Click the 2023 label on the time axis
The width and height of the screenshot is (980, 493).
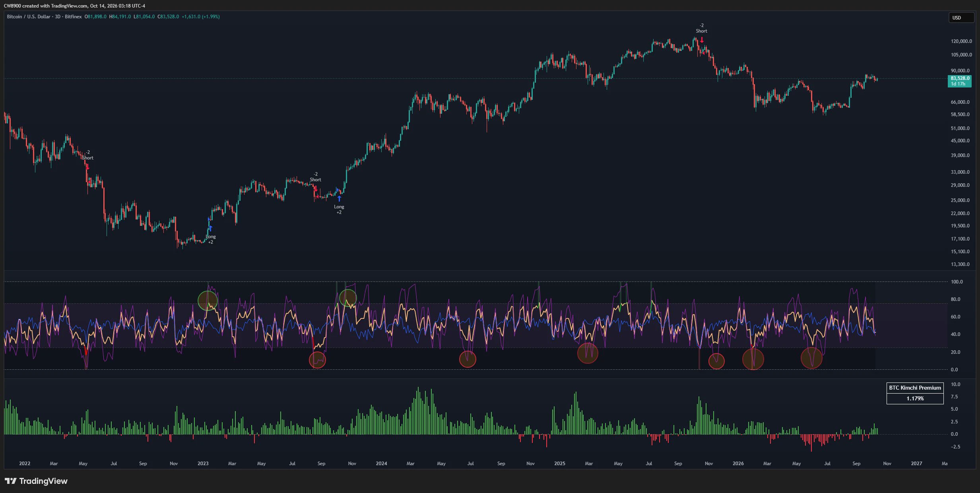pyautogui.click(x=203, y=464)
